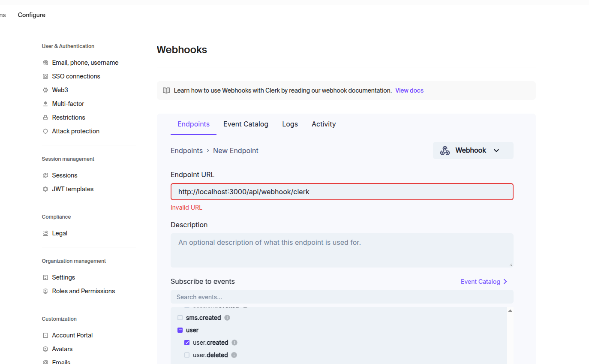Click the chevron arrow beside Event Catalog link

[x=505, y=282]
